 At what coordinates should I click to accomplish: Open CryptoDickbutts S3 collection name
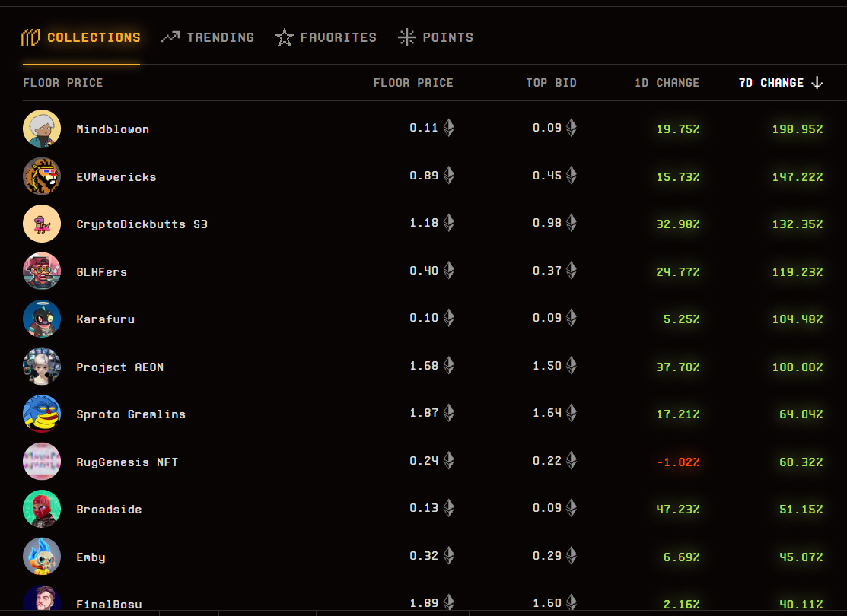(x=142, y=224)
